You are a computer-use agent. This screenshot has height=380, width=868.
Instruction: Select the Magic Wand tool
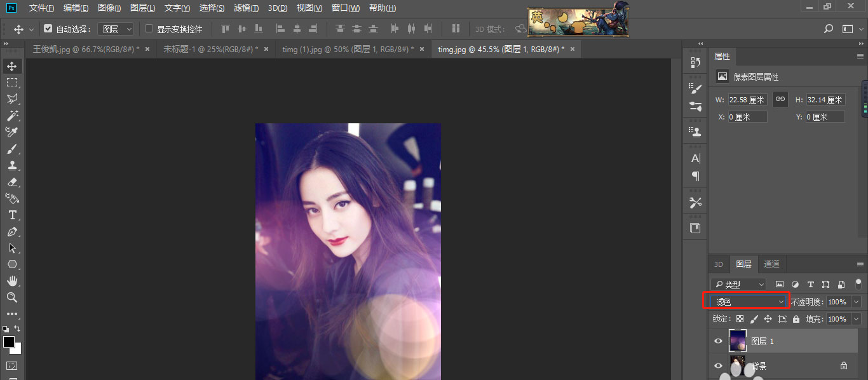coord(12,116)
